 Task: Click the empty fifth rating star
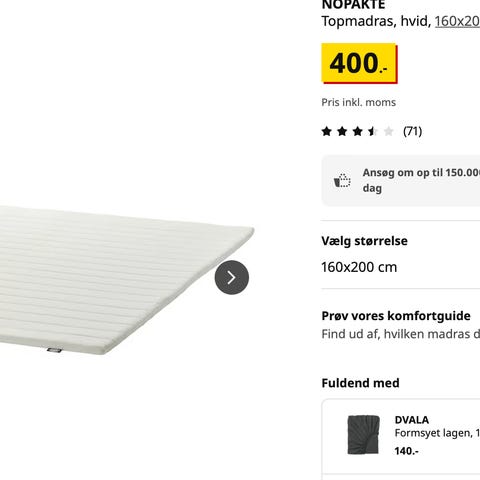tap(388, 131)
